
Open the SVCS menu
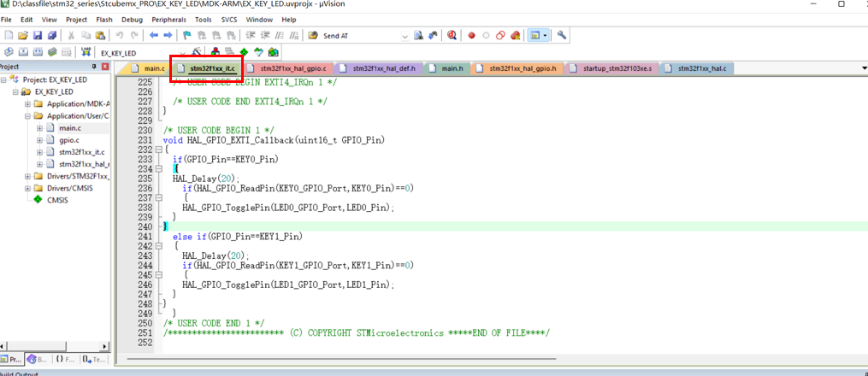pyautogui.click(x=229, y=20)
